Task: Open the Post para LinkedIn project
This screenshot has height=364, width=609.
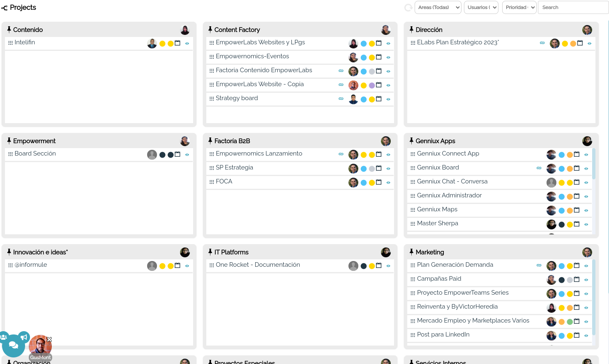Action: [443, 334]
